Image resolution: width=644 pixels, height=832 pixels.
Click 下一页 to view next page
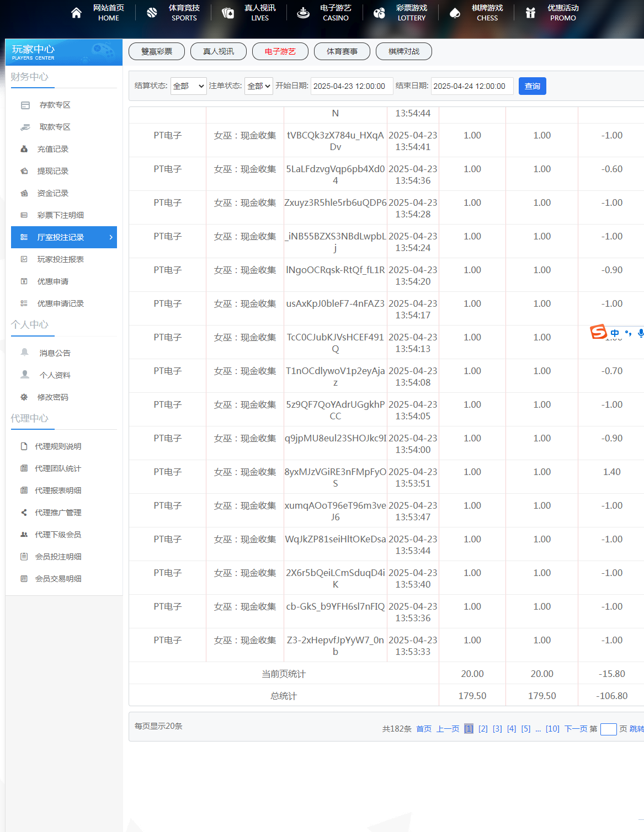[x=576, y=729]
